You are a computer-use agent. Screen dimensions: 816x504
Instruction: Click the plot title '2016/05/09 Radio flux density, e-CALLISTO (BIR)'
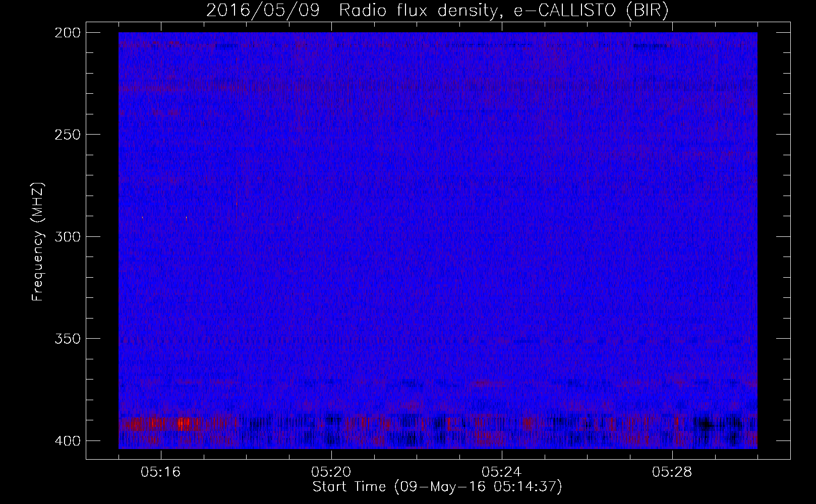437,10
